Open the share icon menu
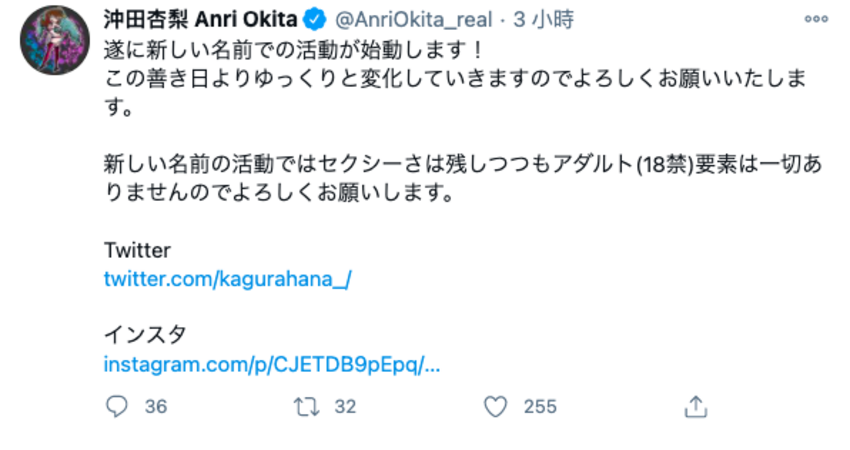Screen dimensions: 850x450 click(697, 407)
